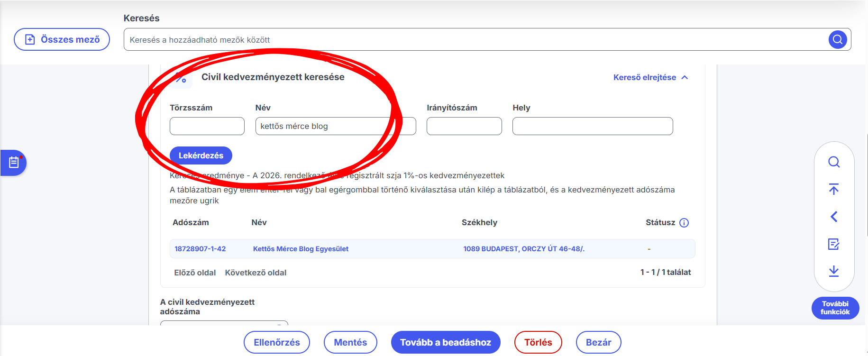868x356 pixels.
Task: Jump to bottom with the down-arrow icon
Action: [x=834, y=271]
